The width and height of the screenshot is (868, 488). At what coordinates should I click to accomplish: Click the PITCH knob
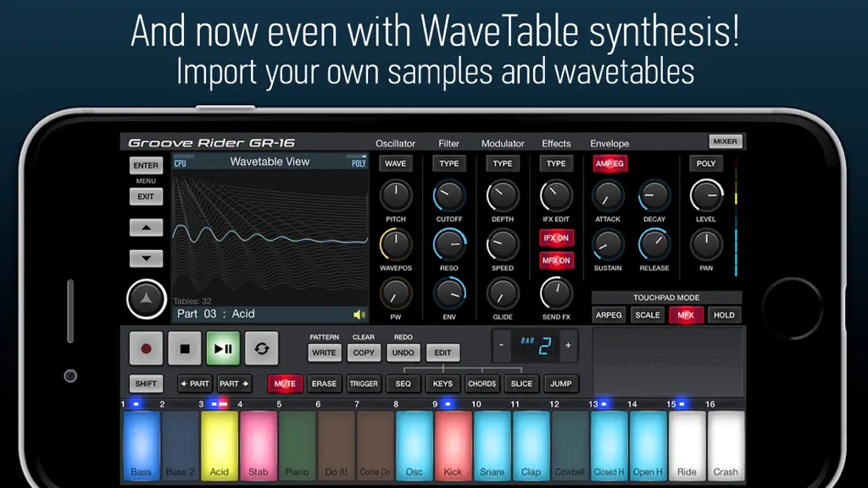click(396, 196)
